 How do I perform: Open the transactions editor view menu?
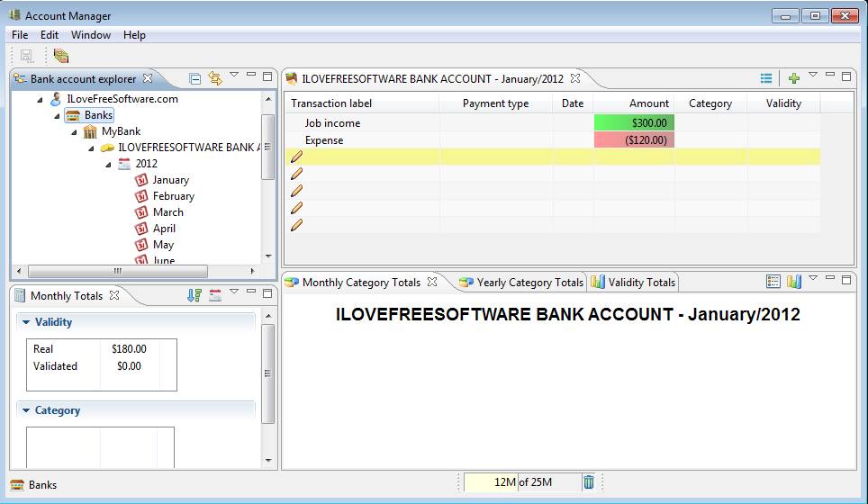(813, 74)
